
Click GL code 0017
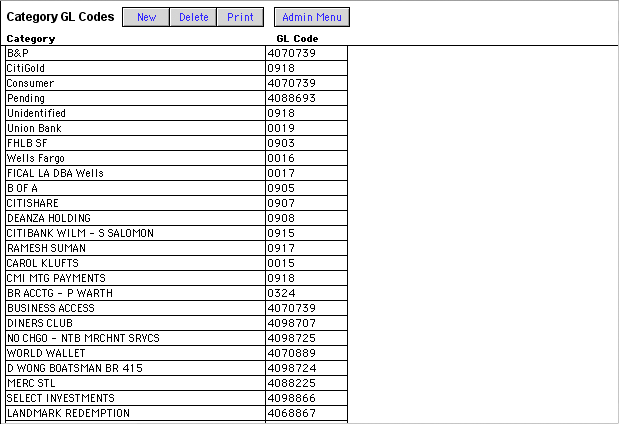click(307, 173)
